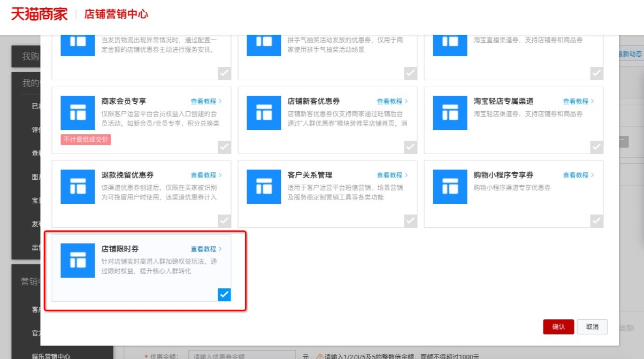Open 查看教程 for 店铺限时券

click(x=206, y=249)
